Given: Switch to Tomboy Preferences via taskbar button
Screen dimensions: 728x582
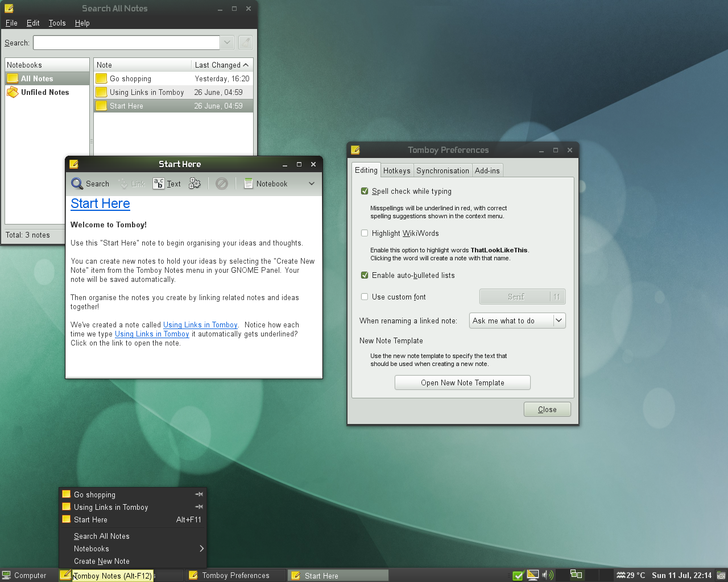Looking at the screenshot, I should tap(235, 575).
